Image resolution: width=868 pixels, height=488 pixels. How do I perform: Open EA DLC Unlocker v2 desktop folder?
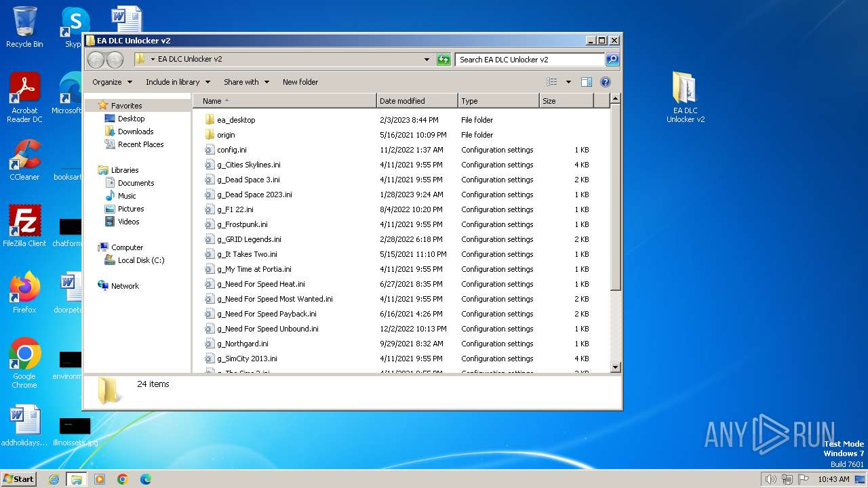686,97
